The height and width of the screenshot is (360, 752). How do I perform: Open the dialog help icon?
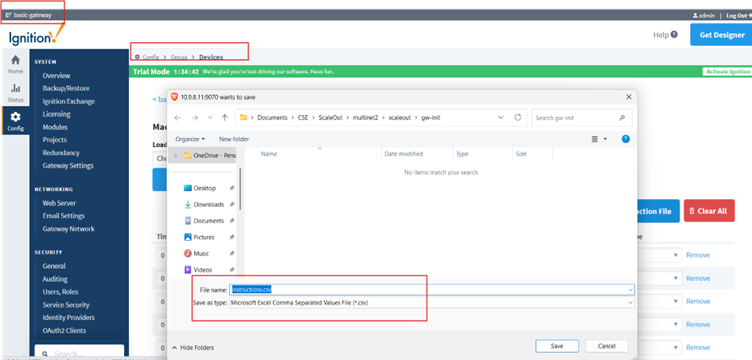point(625,139)
